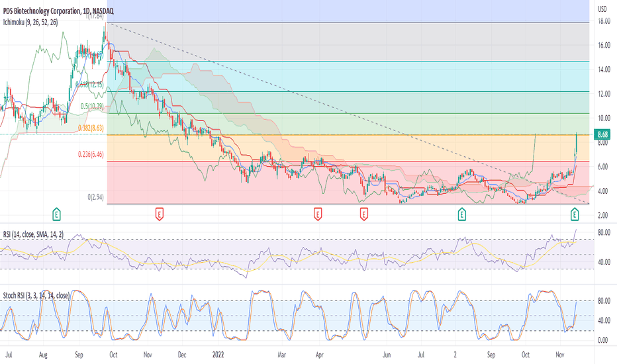Screen dimensions: 617x364
Task: Click 12.00 on the price axis
Action: click(604, 94)
